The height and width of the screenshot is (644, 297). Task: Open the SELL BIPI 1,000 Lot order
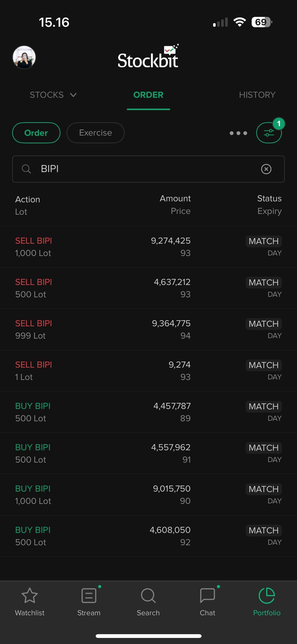[148, 247]
